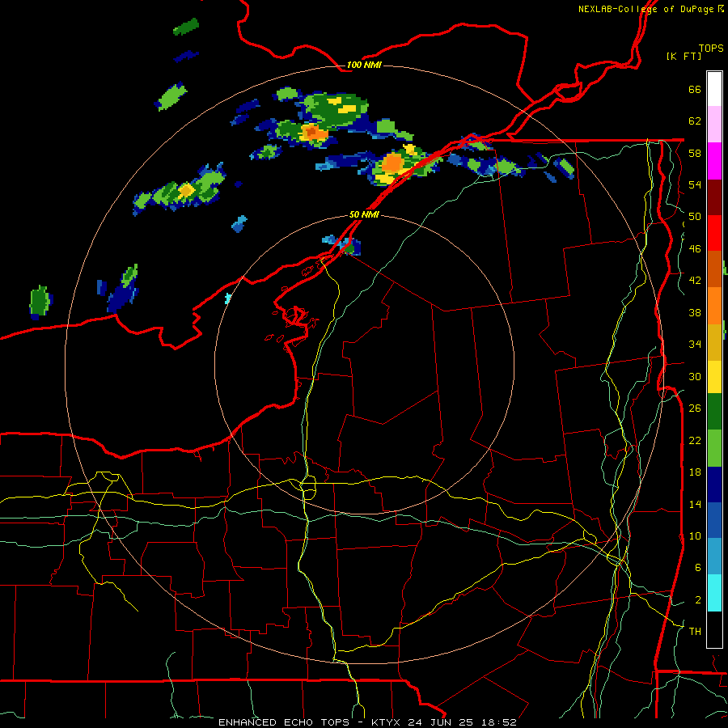Click the yellow 34 kft legend color
Viewport: 728px width, 728px height.
click(x=714, y=376)
